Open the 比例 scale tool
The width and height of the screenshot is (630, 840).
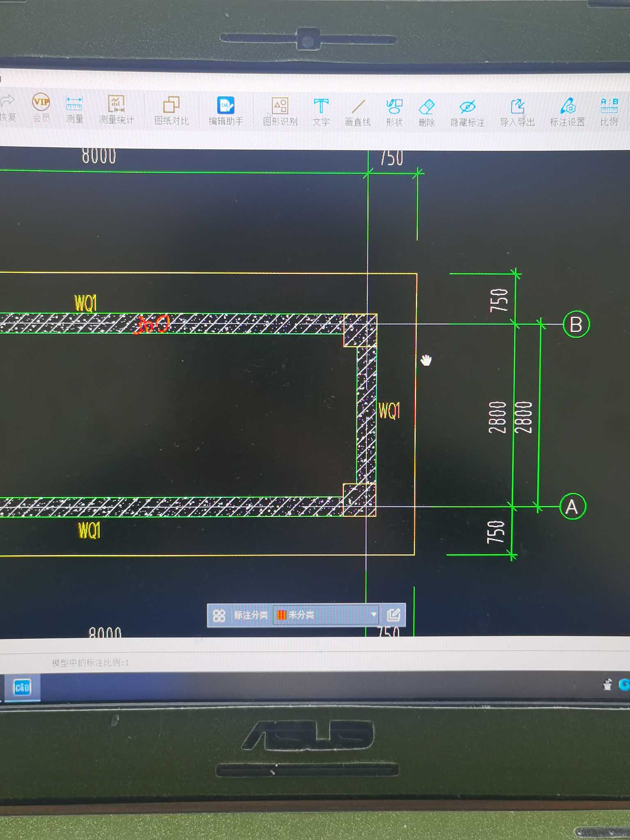coord(609,112)
